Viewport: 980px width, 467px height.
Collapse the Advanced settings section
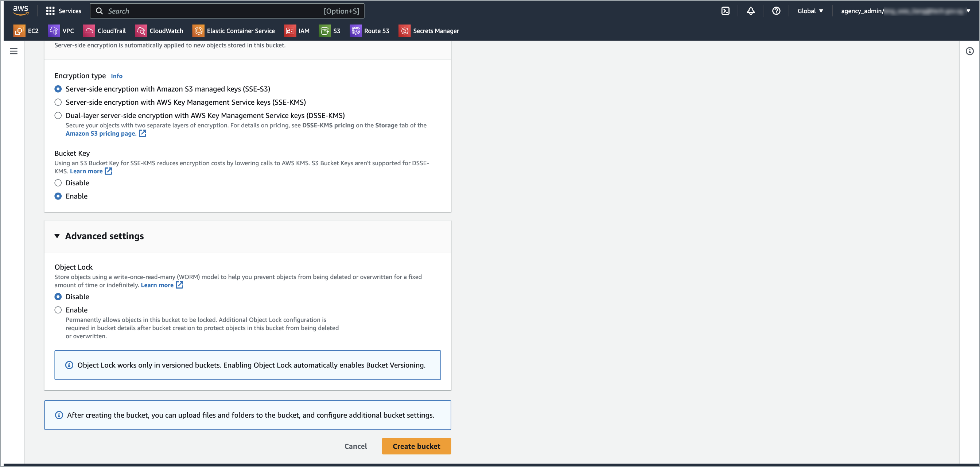pos(57,236)
